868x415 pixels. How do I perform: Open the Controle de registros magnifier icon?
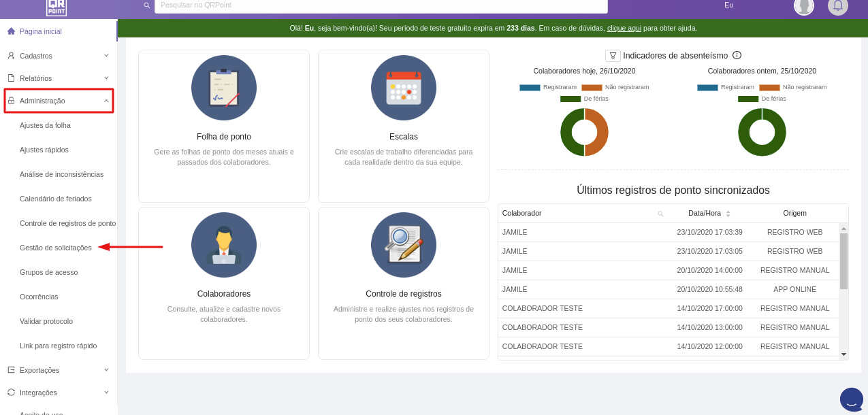(x=404, y=245)
